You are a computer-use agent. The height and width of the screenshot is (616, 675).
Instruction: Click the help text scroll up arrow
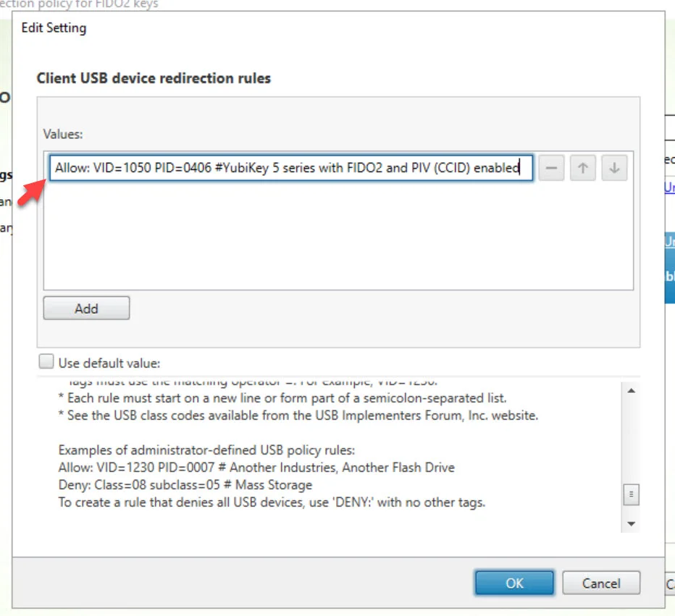coord(631,391)
